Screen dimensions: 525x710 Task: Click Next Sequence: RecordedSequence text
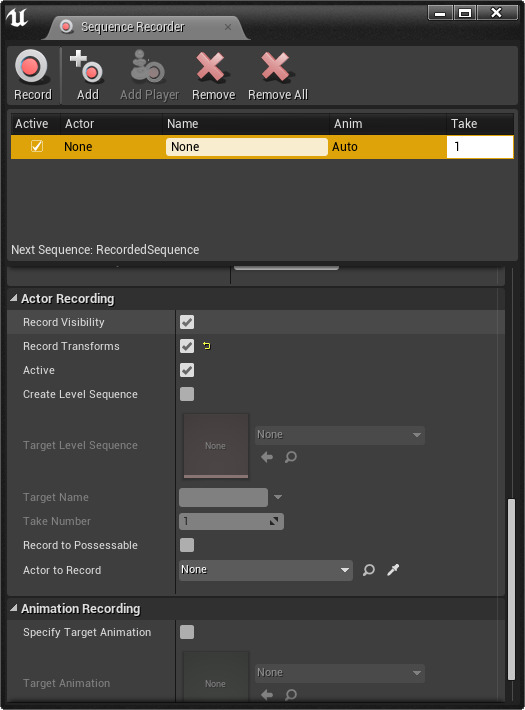coord(105,249)
